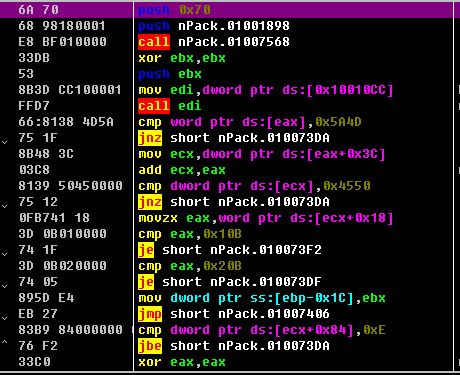Click 'mov dword ptr ss:[ebp-0x1C],ebx' line
Image resolution: width=460 pixels, height=375 pixels.
pyautogui.click(x=262, y=298)
